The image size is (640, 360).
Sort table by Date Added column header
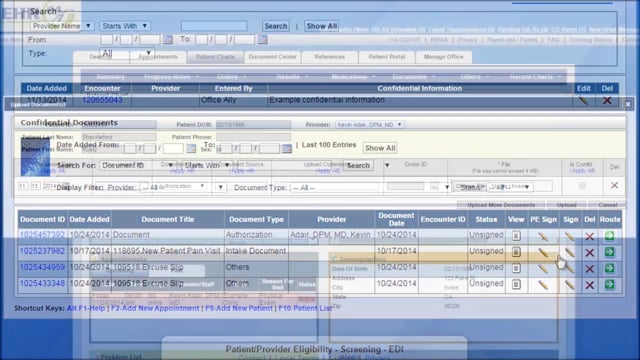pos(89,219)
